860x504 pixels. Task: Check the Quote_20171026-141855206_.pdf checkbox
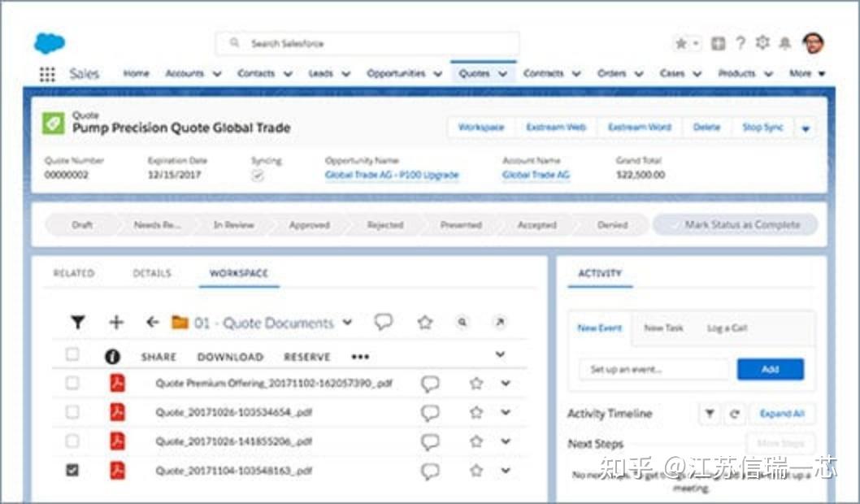[72, 441]
